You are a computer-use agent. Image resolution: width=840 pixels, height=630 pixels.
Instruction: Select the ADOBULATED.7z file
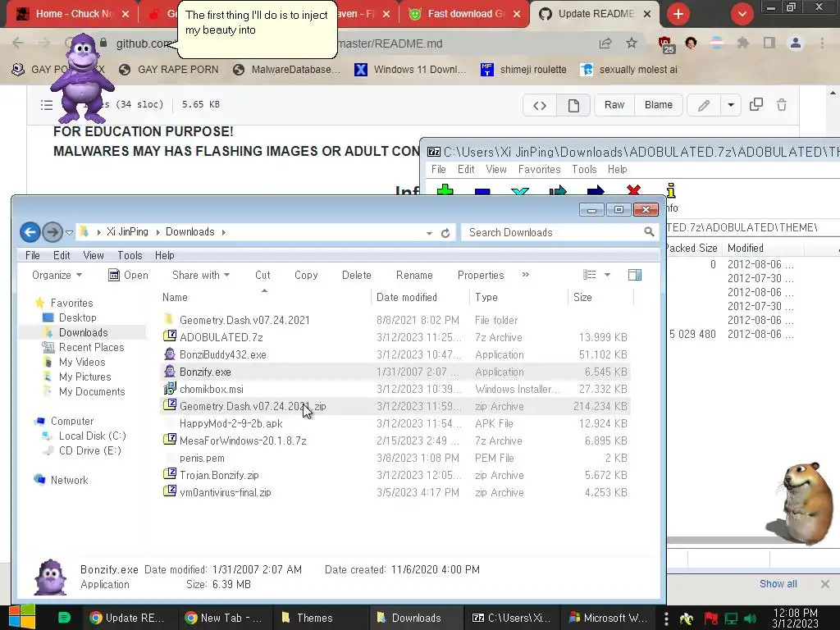[395, 337]
